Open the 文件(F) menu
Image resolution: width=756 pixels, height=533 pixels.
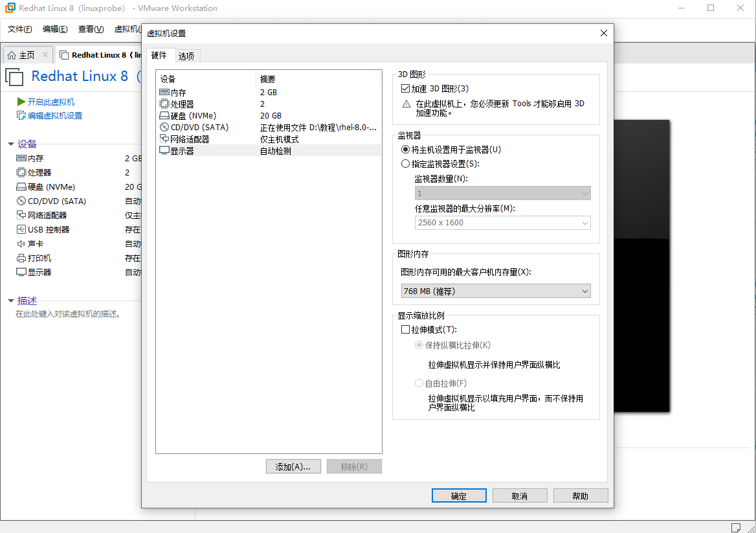pyautogui.click(x=20, y=29)
